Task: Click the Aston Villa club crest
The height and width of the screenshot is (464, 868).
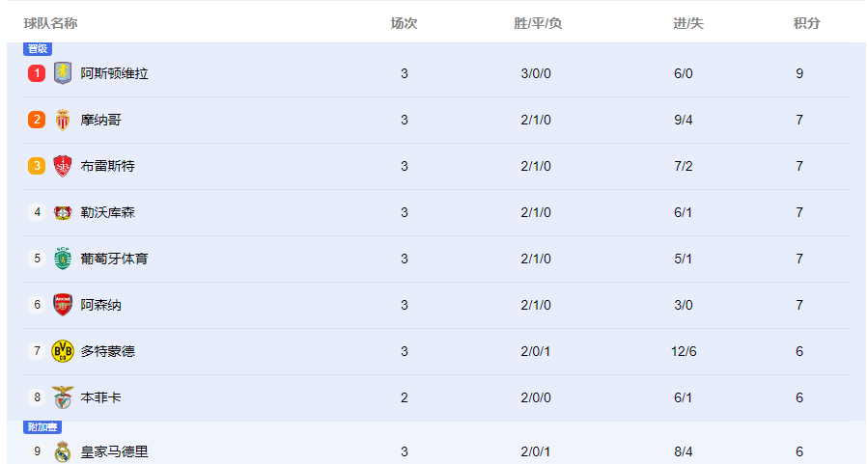Action: (x=63, y=73)
